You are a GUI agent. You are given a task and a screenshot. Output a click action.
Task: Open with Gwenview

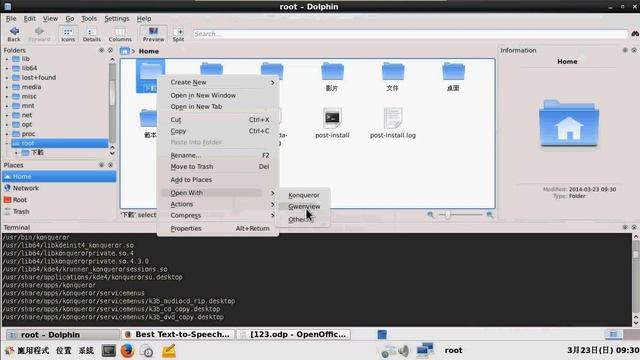pyautogui.click(x=304, y=207)
